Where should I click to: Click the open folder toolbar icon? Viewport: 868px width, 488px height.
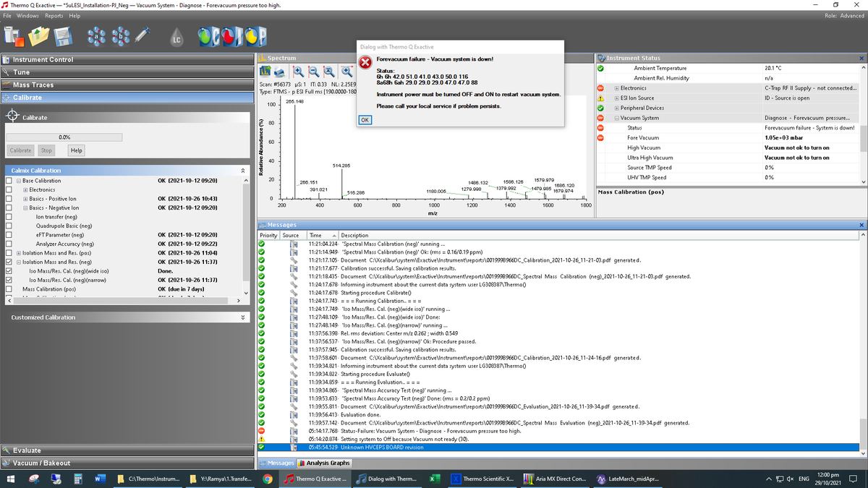39,35
